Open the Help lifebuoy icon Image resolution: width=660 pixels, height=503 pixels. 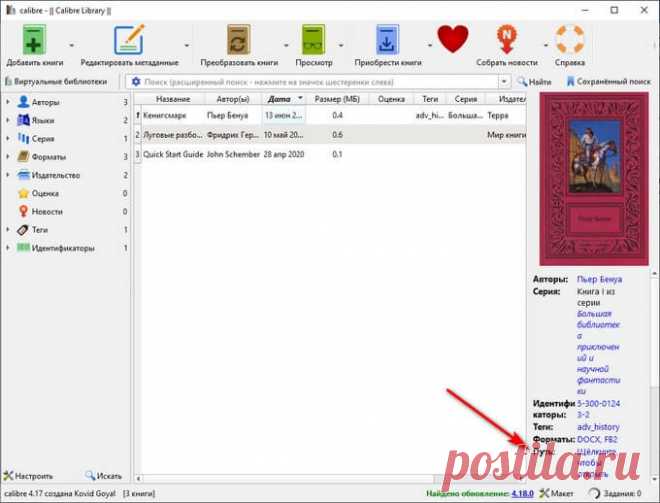[x=570, y=40]
